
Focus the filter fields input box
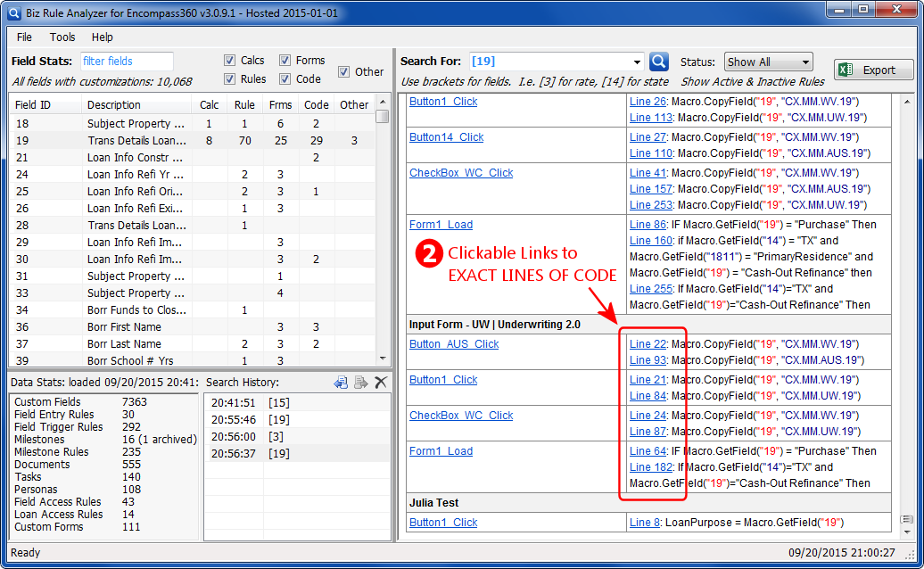tap(127, 62)
